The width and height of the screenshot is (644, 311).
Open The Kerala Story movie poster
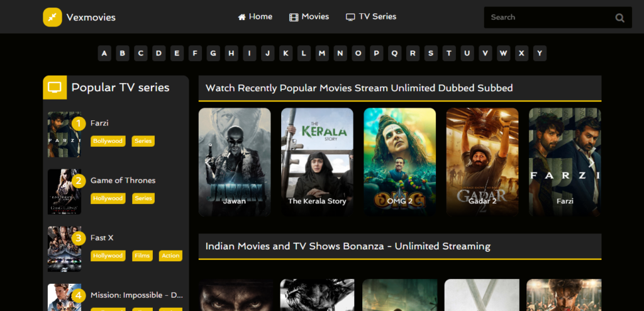pyautogui.click(x=317, y=162)
